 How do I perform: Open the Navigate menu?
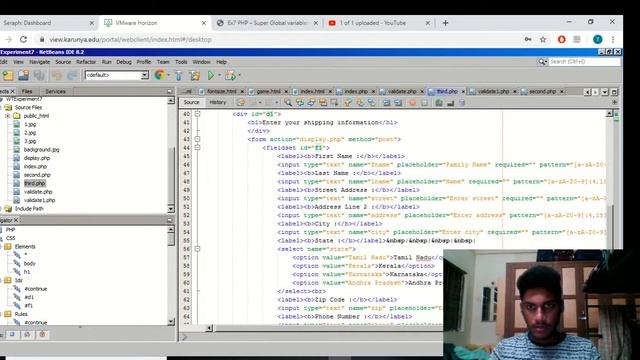[x=39, y=62]
